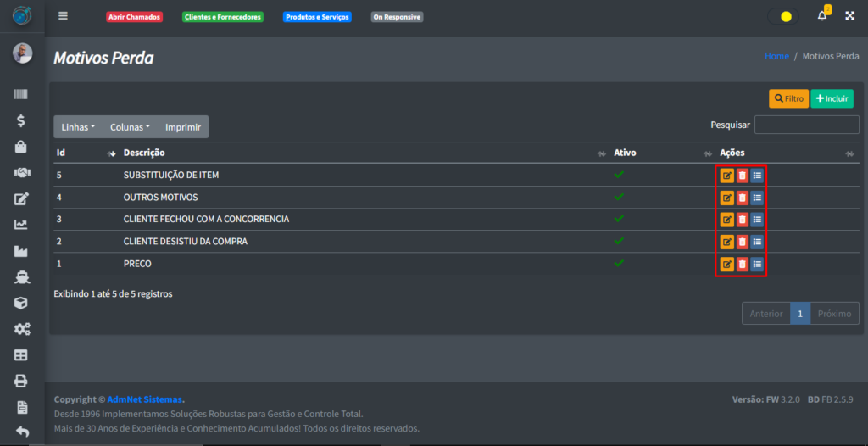Click the gears settings icon in sidebar
Screen dimensions: 868x446
[x=22, y=329]
